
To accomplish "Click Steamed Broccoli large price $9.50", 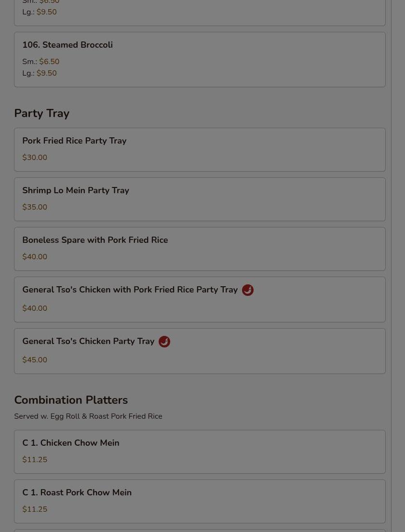I will tap(47, 73).
